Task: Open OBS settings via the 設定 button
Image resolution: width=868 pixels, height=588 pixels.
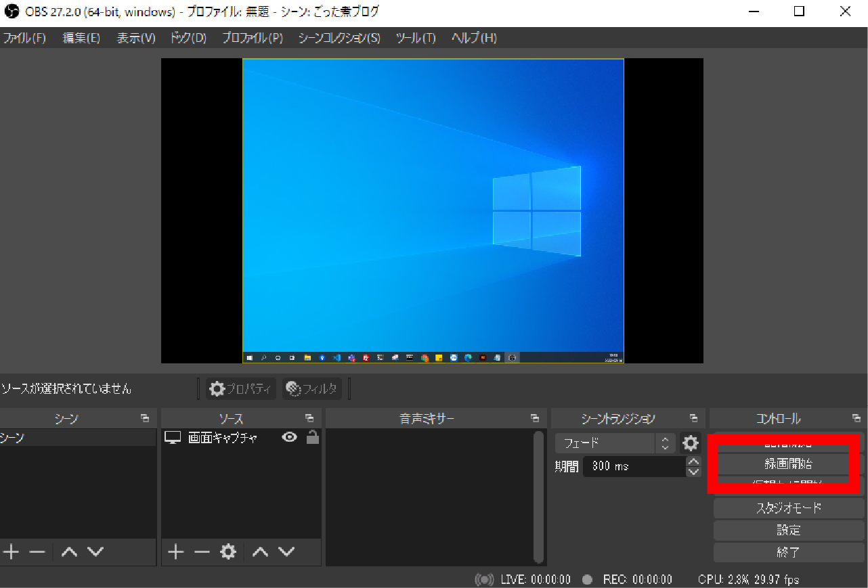Action: 787,530
